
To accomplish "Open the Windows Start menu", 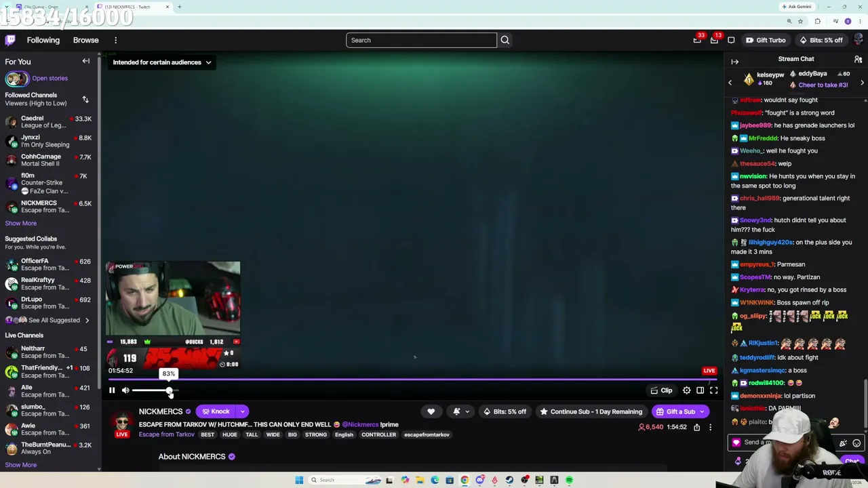I will [x=299, y=480].
